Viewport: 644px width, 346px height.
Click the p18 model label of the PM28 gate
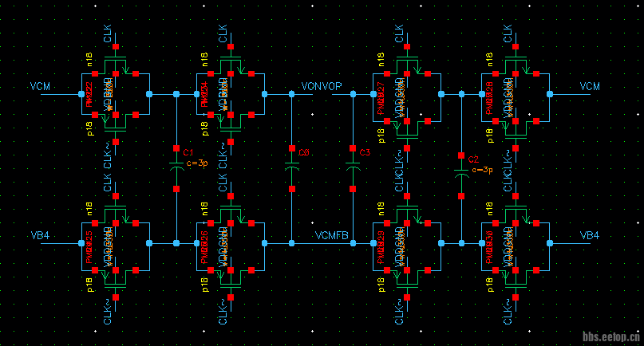tap(490, 136)
